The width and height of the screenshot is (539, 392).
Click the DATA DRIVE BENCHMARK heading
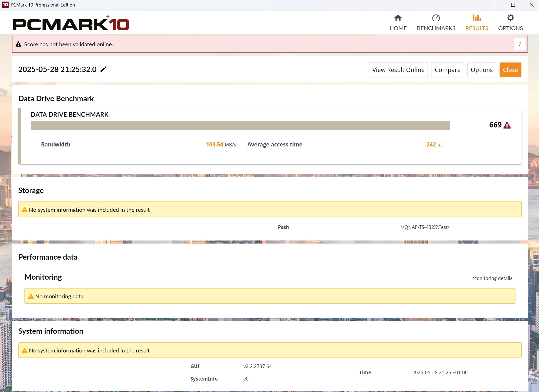pyautogui.click(x=70, y=114)
